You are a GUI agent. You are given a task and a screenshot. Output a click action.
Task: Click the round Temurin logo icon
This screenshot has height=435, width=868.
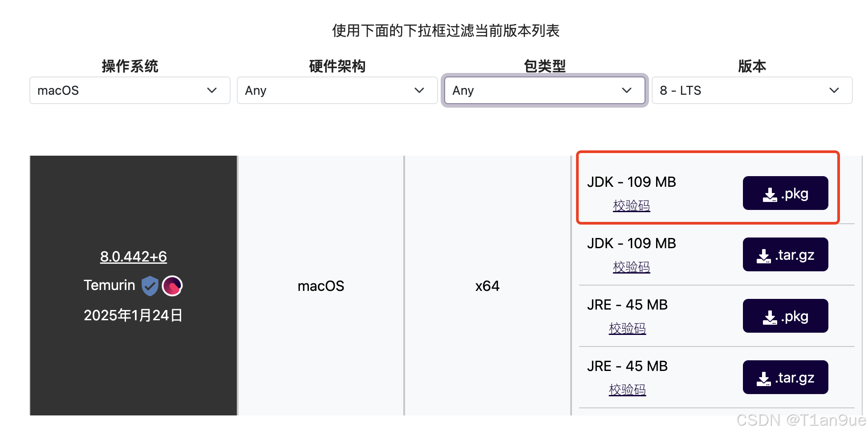pos(173,285)
